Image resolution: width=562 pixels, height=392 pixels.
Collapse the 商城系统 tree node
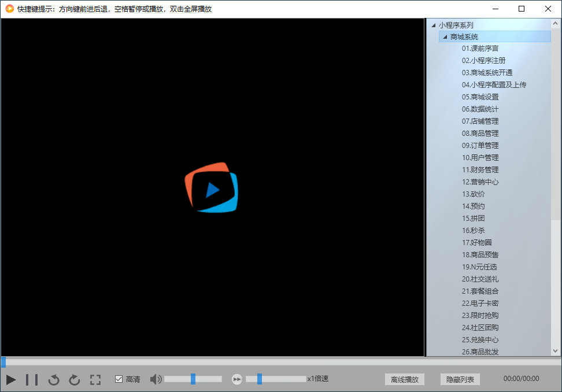click(x=445, y=36)
